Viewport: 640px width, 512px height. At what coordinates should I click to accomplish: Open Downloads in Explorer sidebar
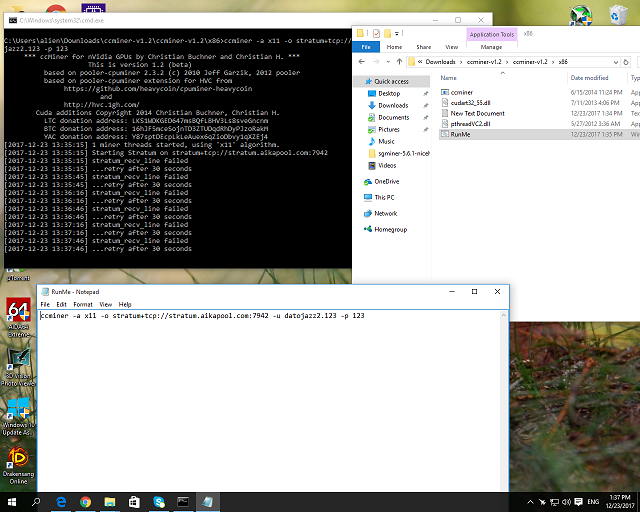(x=393, y=105)
